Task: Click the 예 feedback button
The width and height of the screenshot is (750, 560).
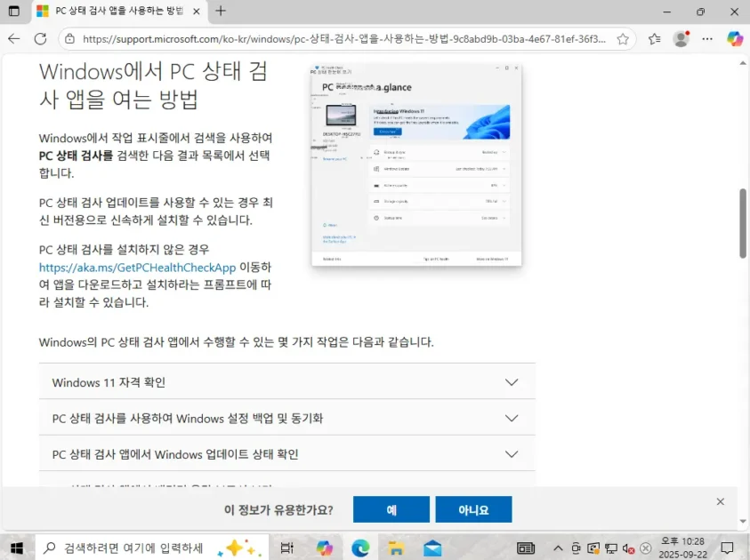Action: pyautogui.click(x=391, y=509)
